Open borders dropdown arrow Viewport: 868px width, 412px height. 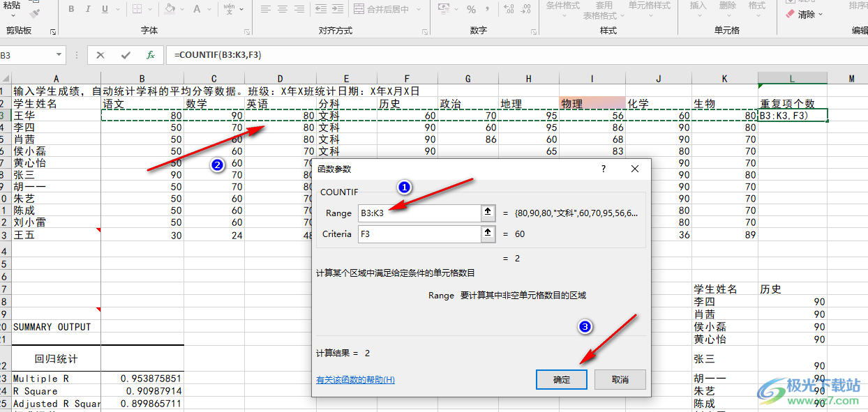149,9
